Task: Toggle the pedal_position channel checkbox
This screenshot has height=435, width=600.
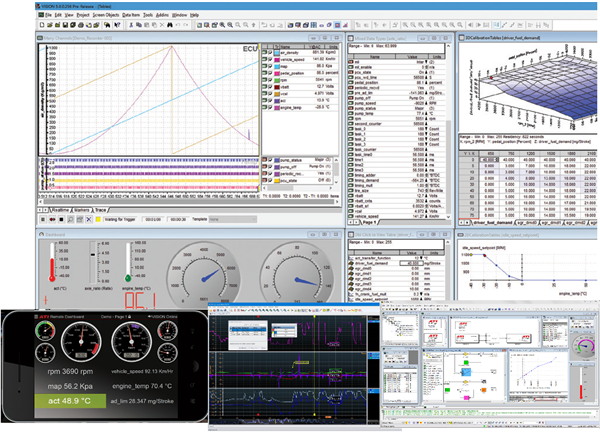Action: coord(270,73)
